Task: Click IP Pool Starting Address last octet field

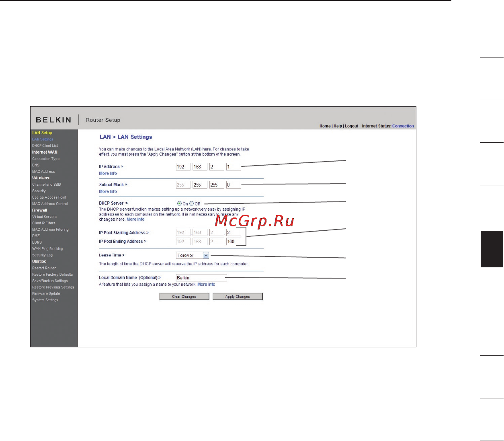Action: [x=234, y=232]
